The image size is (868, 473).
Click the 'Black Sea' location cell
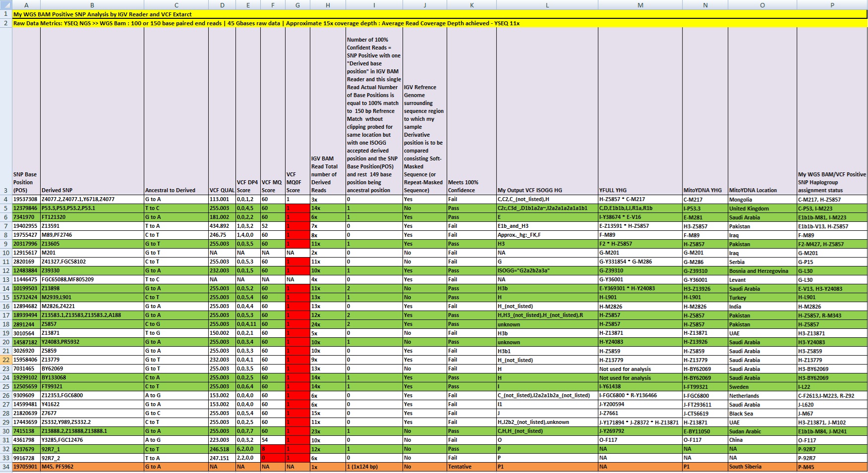(762, 414)
